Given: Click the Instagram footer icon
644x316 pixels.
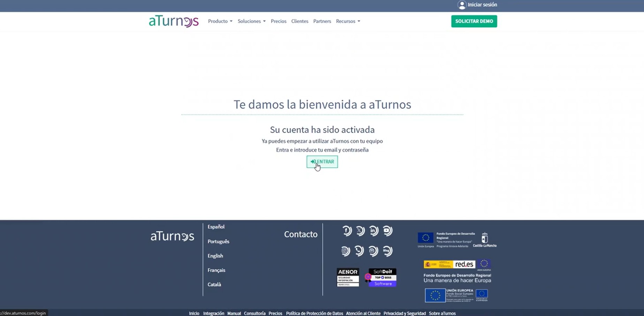Looking at the screenshot, I should point(345,251).
